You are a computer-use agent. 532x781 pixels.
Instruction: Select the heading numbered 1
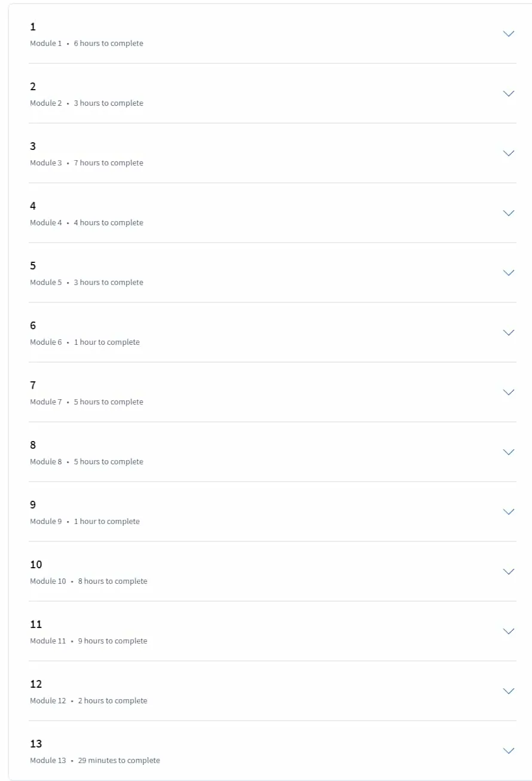point(33,27)
